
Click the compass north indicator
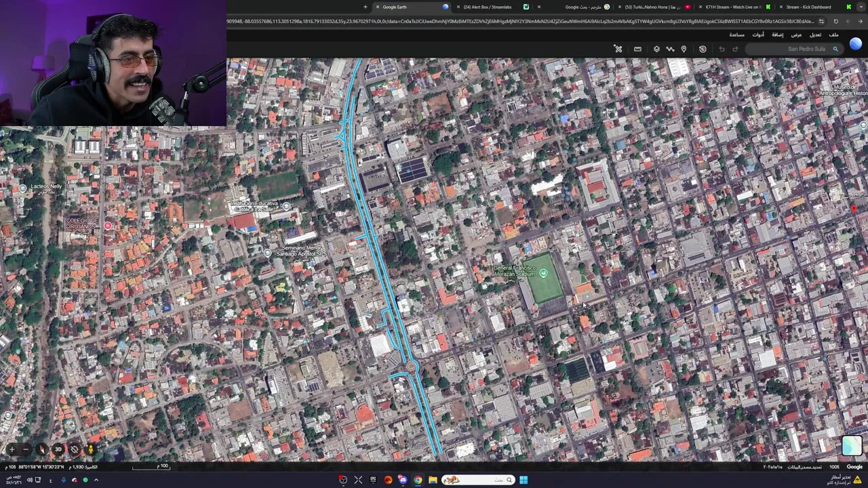(x=42, y=449)
